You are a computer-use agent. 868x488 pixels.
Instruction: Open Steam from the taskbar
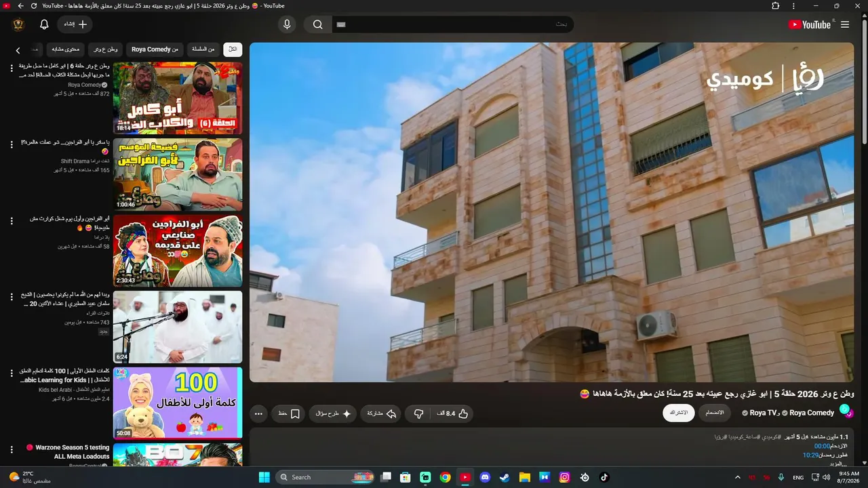coord(505,477)
